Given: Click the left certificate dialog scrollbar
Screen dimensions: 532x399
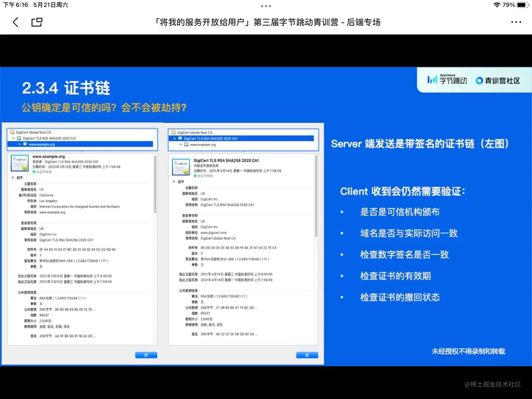Looking at the screenshot, I should click(155, 185).
